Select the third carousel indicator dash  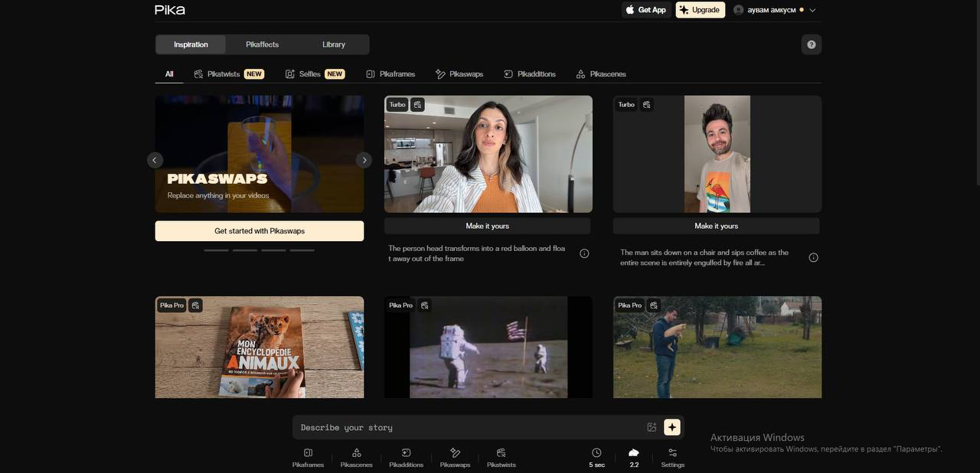pos(273,250)
